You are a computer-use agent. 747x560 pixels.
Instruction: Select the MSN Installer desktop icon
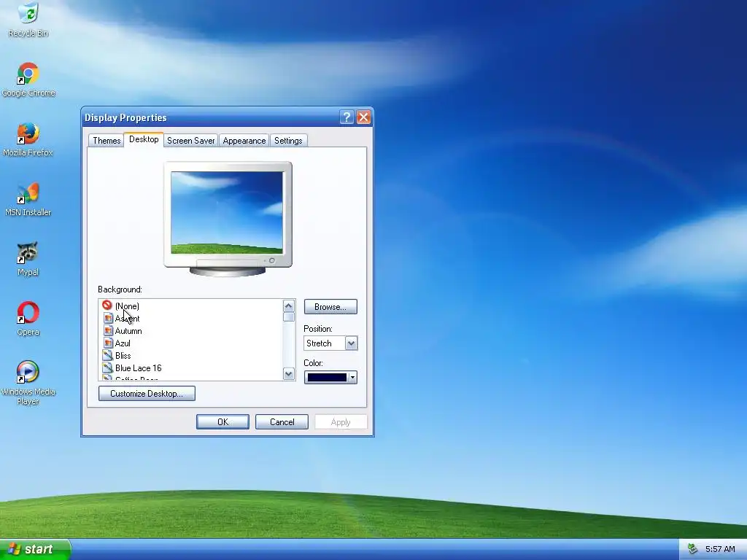point(28,200)
